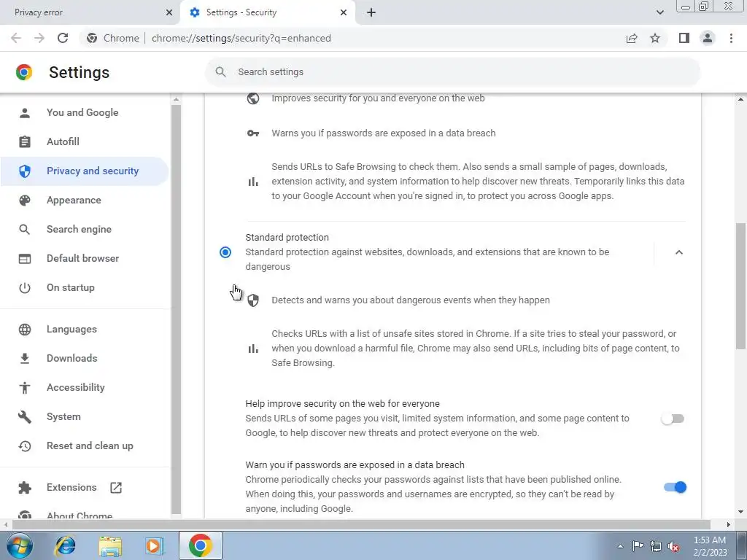
Task: Open Autofill settings
Action: [84, 141]
